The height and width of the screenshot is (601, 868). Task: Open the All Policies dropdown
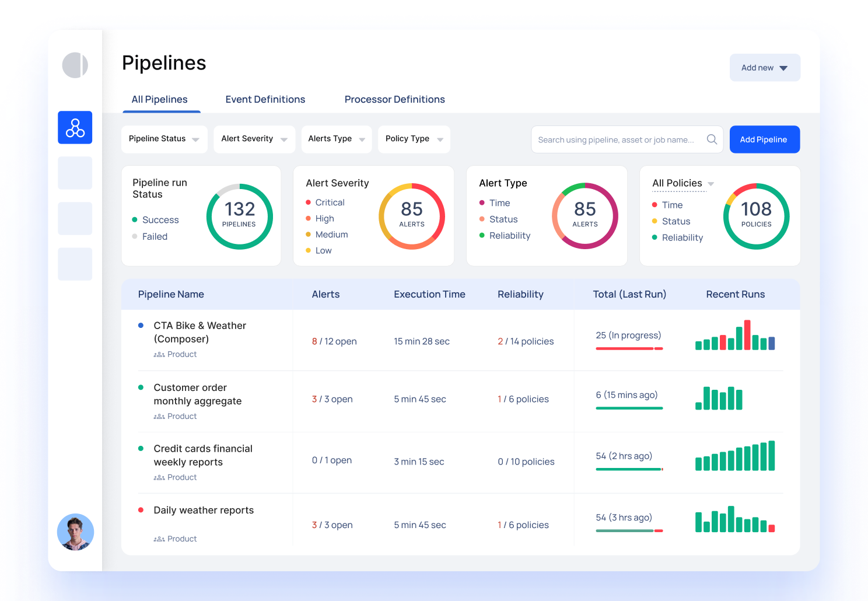(x=682, y=183)
